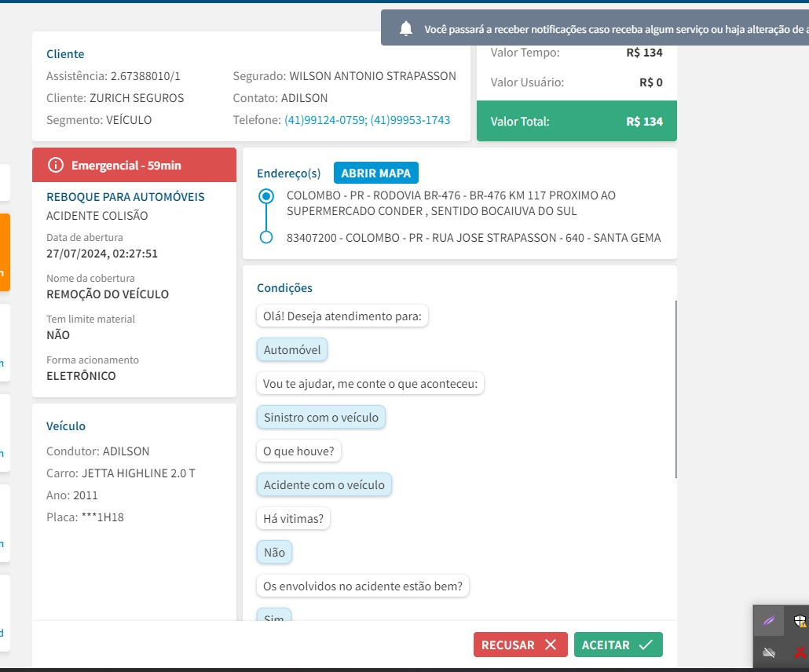The height and width of the screenshot is (672, 809).
Task: Click 'REMOÇÃO DO VEÍCULO' coverage name
Action: pos(108,294)
